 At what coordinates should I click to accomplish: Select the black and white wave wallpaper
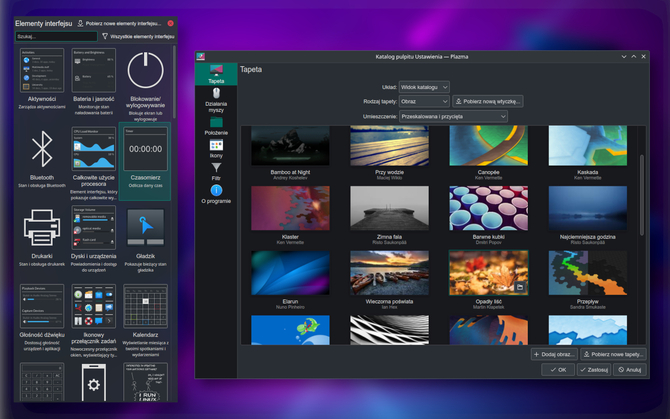[389, 330]
